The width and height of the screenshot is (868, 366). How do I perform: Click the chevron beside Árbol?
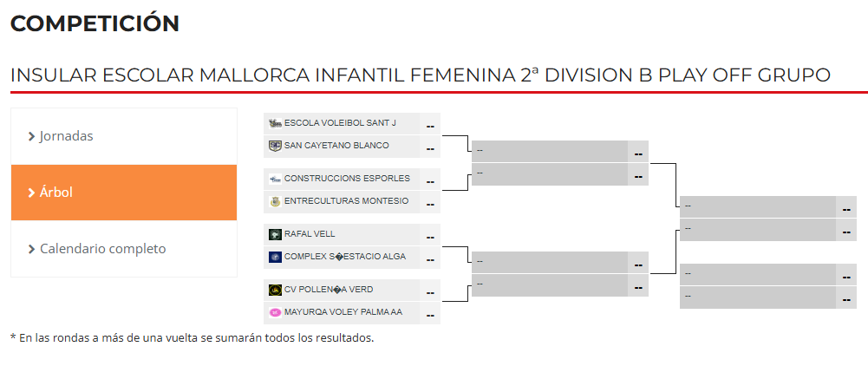31,193
